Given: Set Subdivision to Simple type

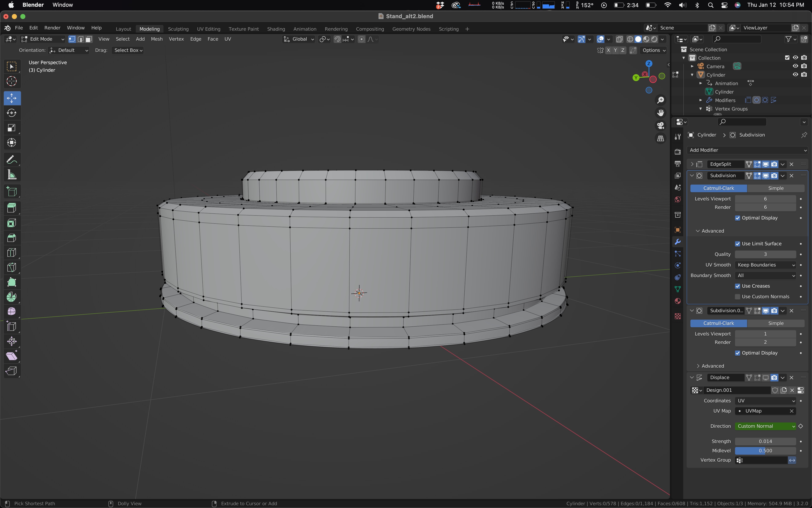Looking at the screenshot, I should pyautogui.click(x=776, y=188).
